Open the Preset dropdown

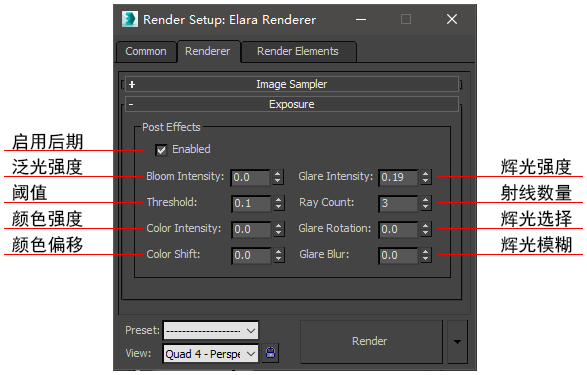[x=211, y=330]
